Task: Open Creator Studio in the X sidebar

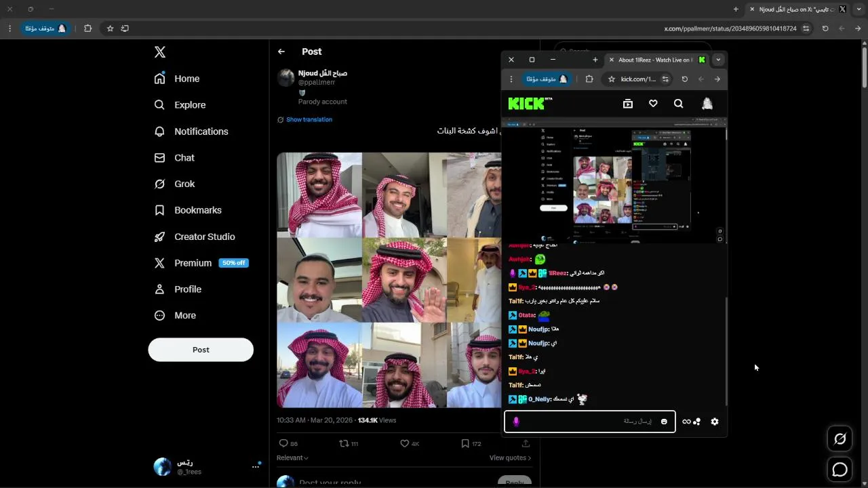Action: pos(195,237)
